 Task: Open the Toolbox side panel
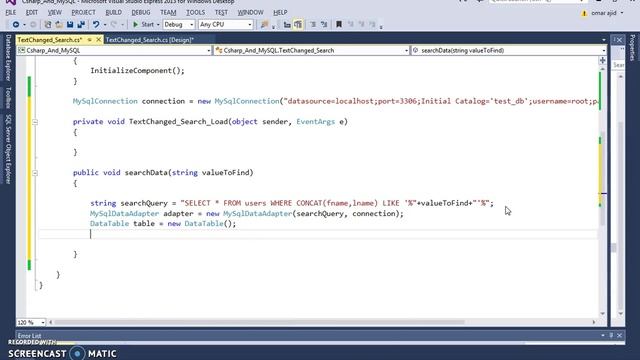point(8,98)
